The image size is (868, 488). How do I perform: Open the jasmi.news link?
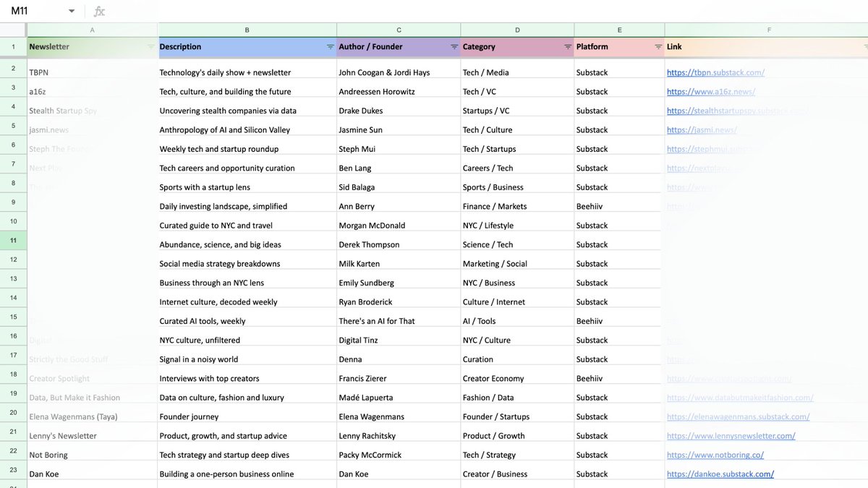click(702, 130)
